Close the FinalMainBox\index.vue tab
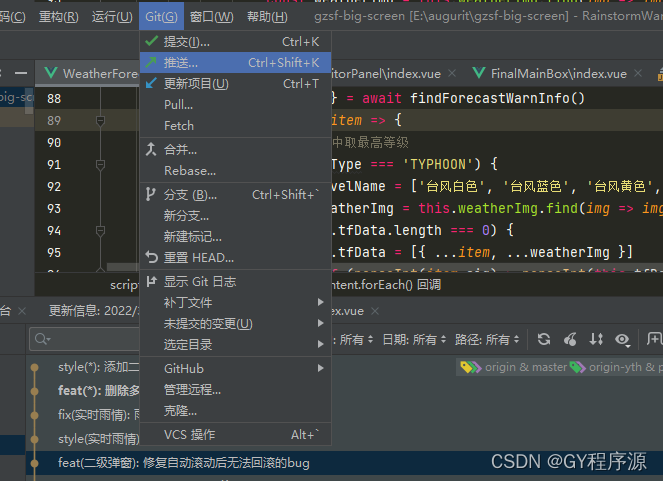The height and width of the screenshot is (481, 663). pos(638,74)
